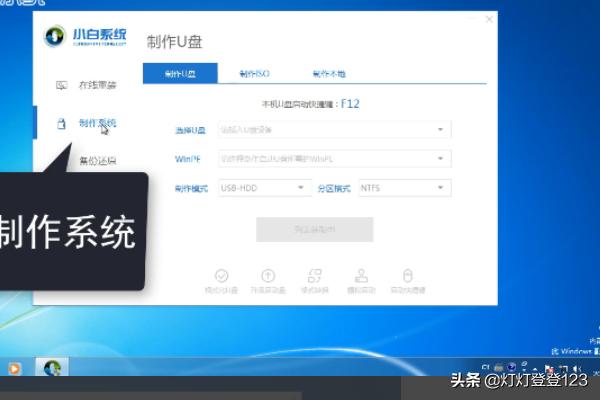Click the volume speaker tray icon
The image size is (600, 400).
tap(577, 369)
